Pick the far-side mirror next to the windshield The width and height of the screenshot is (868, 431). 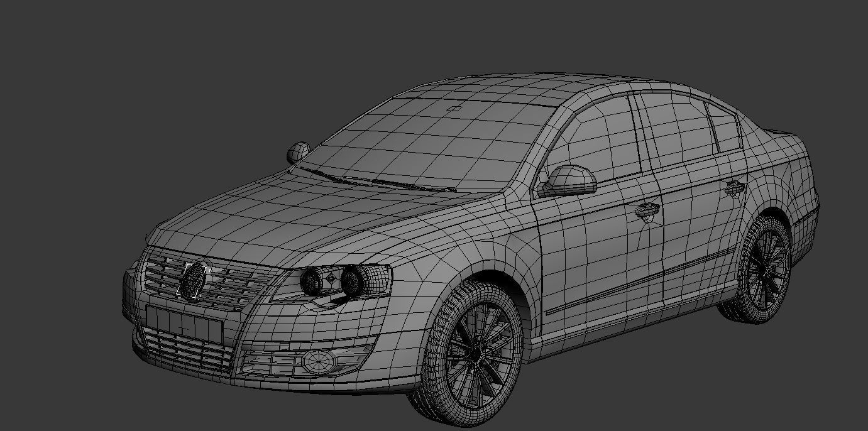(298, 151)
